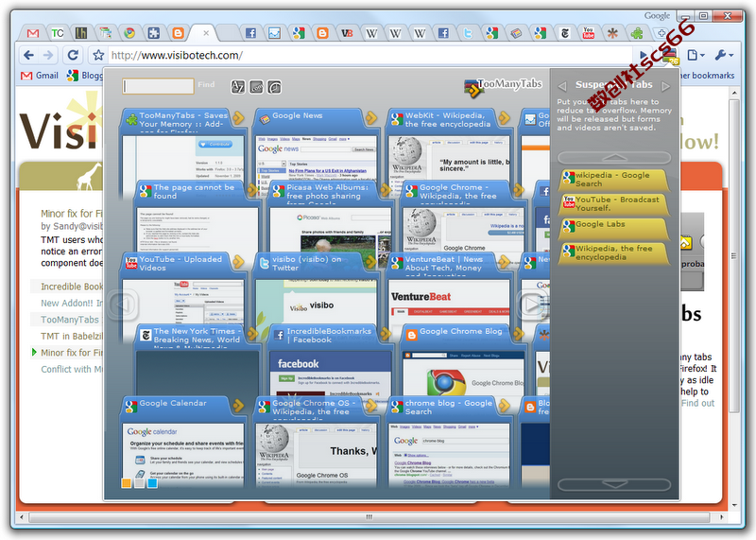This screenshot has width=756, height=540.
Task: Close the active tab with its x
Action: coord(206,33)
